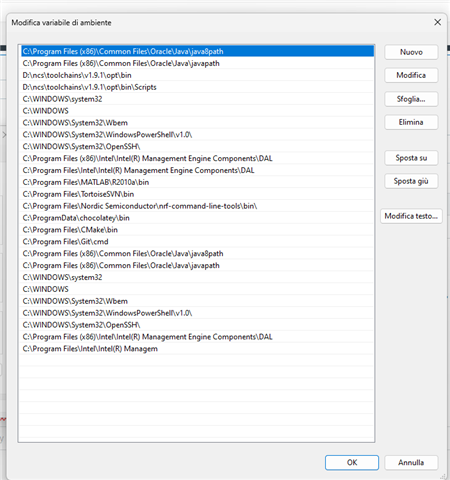
Task: Move the entry down with Sposta giù
Action: (x=411, y=181)
